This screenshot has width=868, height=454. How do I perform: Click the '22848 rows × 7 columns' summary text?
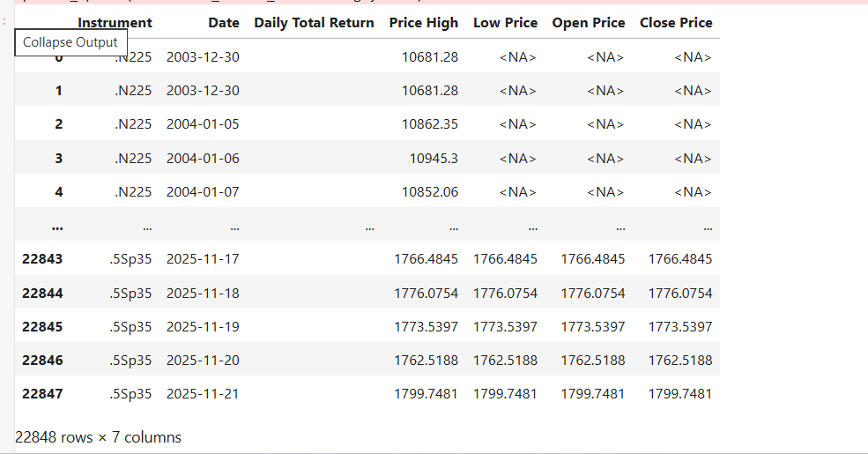pos(98,437)
